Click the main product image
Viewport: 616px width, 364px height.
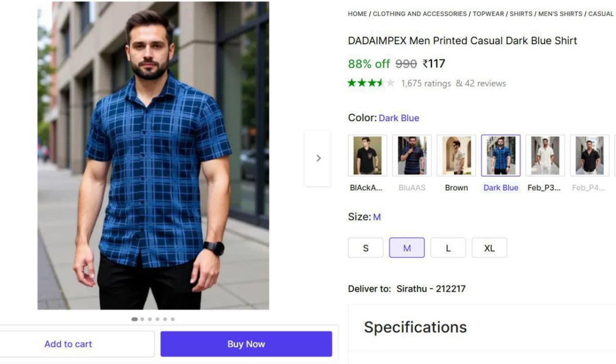pos(153,156)
